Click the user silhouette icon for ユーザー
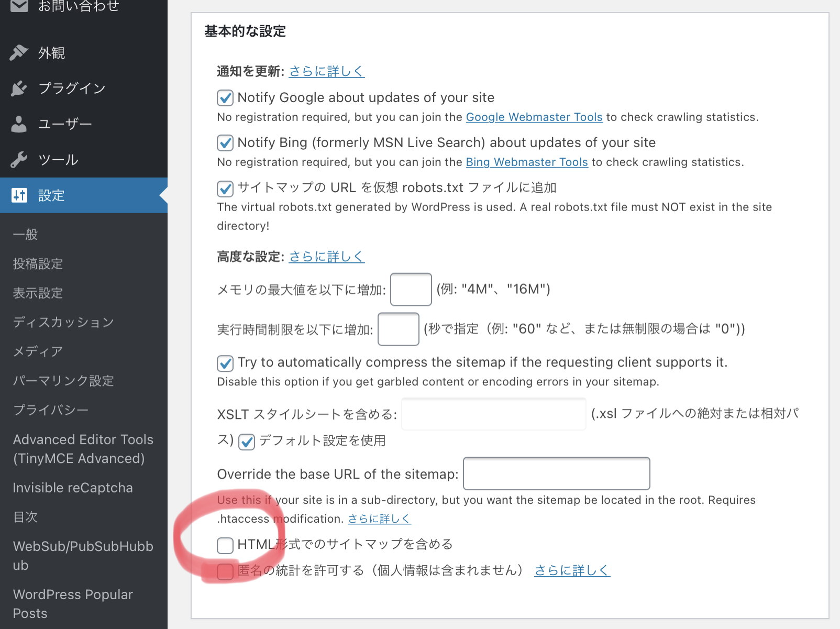Viewport: 840px width, 629px height. click(19, 124)
